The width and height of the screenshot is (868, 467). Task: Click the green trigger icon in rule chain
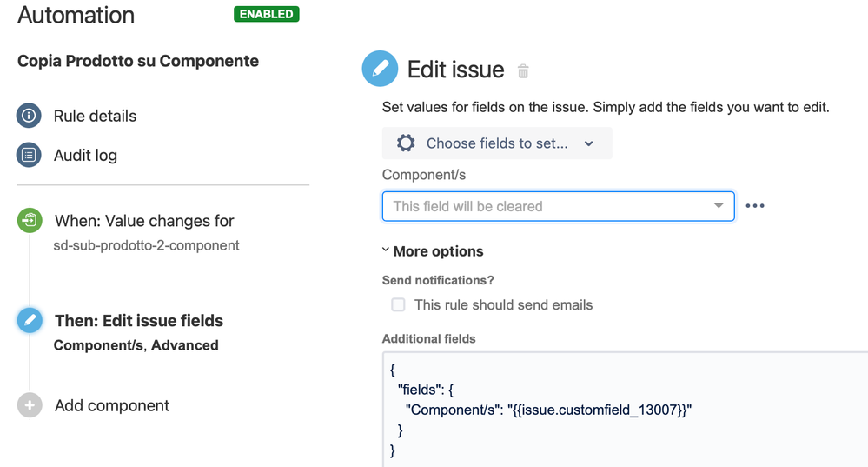tap(30, 220)
